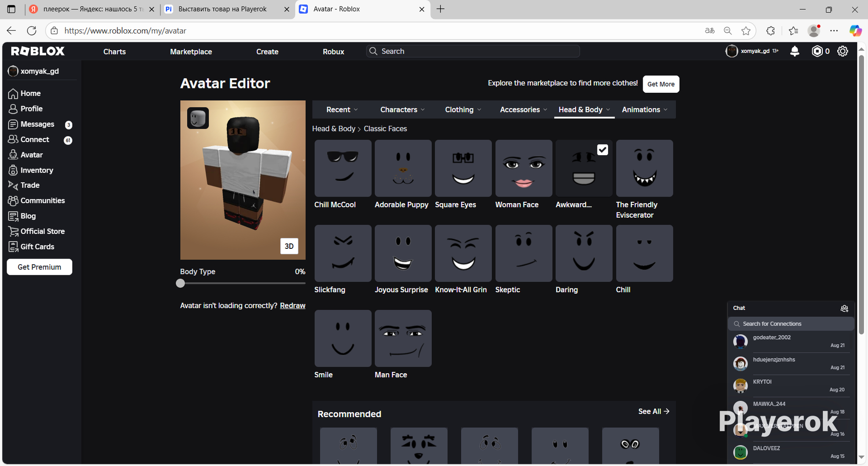Viewport: 868px width, 466px height.
Task: Click the Get More button
Action: tap(661, 84)
